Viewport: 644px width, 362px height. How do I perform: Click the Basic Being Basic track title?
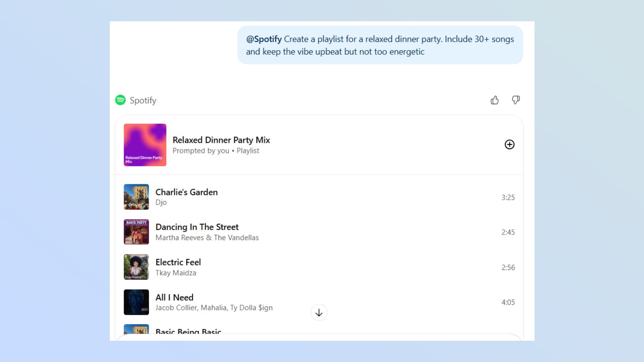coord(188,331)
